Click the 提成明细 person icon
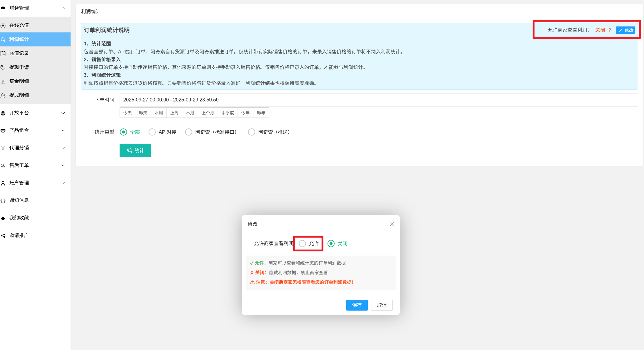The image size is (644, 350). click(x=3, y=95)
